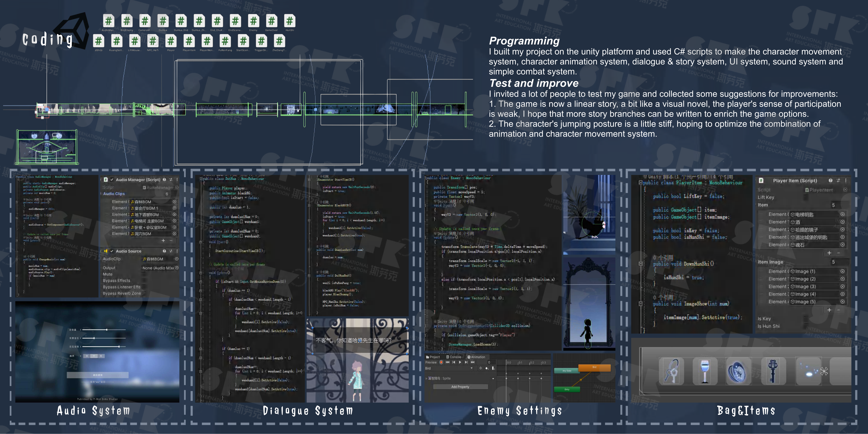Viewport: 868px width, 434px height.
Task: Select the BirdEnemy script file
Action: click(x=127, y=21)
